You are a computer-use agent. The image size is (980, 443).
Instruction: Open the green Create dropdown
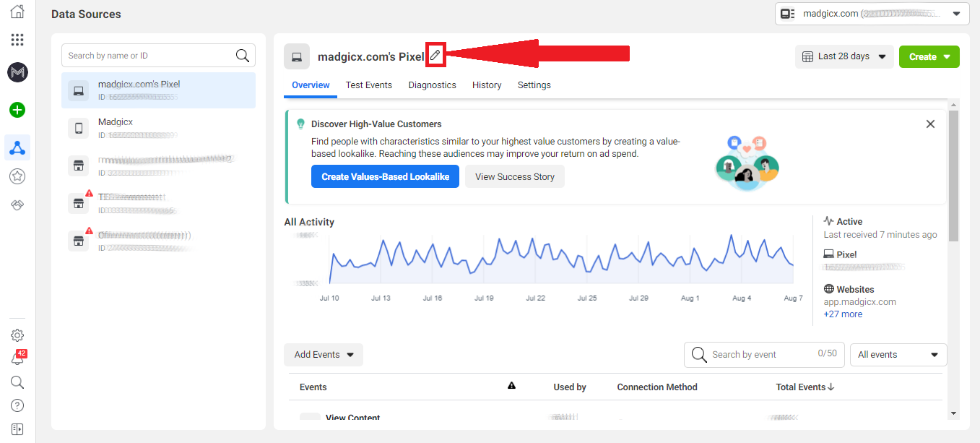[x=929, y=57]
